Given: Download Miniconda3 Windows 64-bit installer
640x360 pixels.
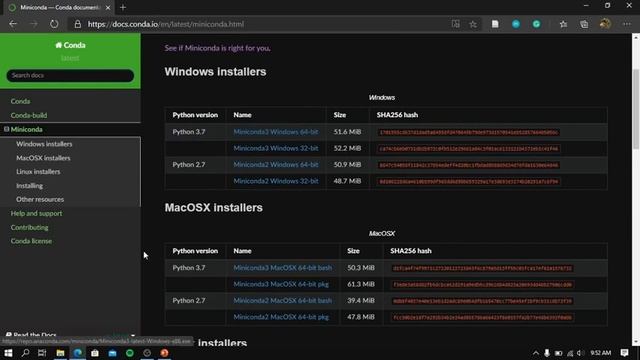Looking at the screenshot, I should [276, 132].
